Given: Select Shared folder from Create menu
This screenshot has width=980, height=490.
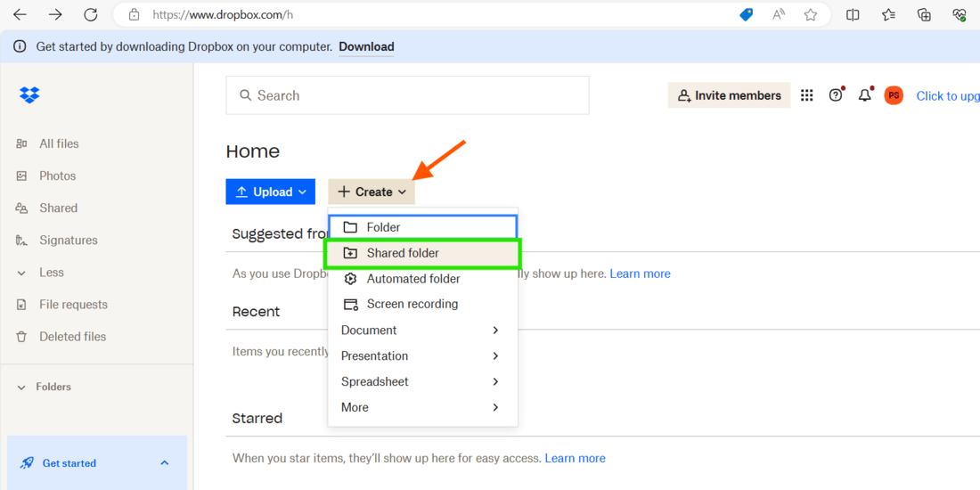Looking at the screenshot, I should coord(403,253).
